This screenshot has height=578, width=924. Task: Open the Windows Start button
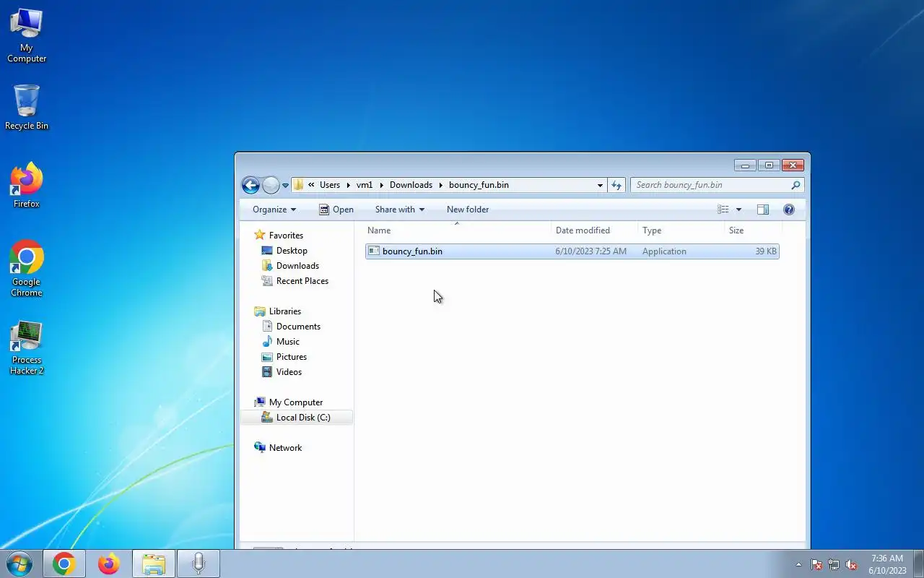[x=19, y=564]
